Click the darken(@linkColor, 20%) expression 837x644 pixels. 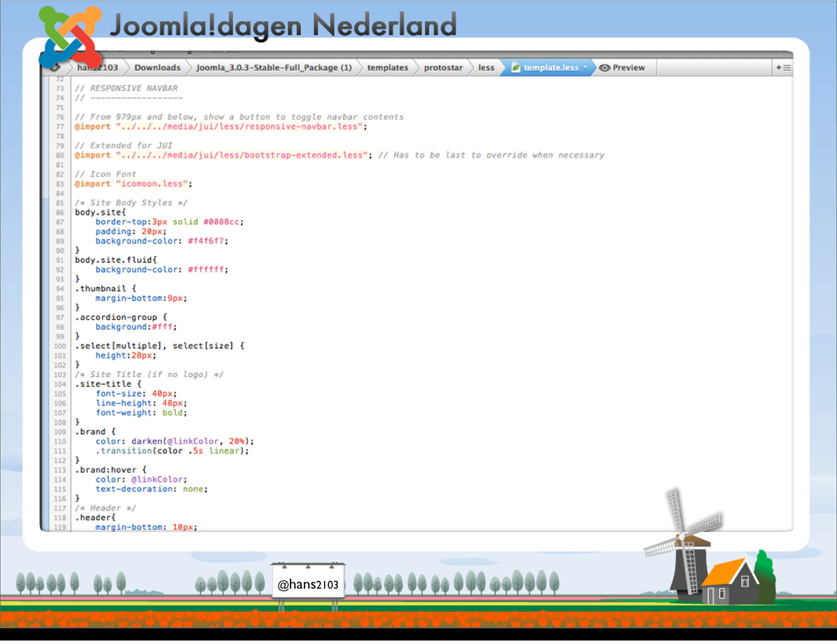[x=190, y=442]
